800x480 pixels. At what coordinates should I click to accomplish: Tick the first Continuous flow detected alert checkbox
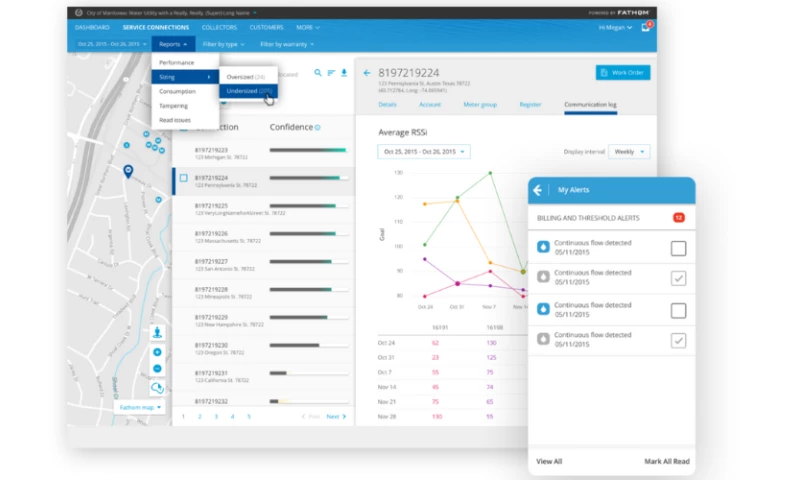(678, 248)
